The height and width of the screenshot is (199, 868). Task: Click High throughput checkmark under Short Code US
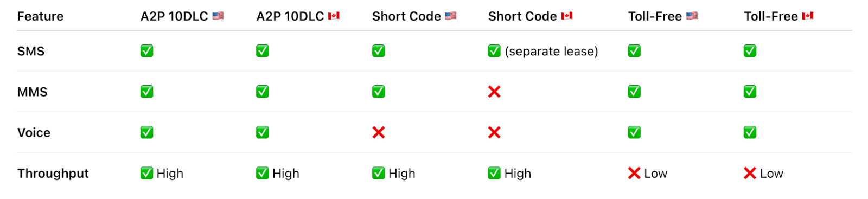379,173
